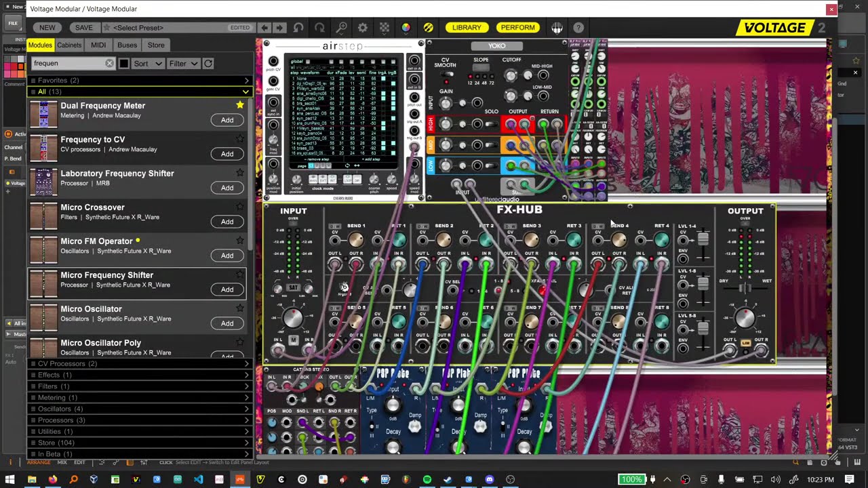Switch to the Modules tab
The image size is (868, 488).
pyautogui.click(x=40, y=45)
